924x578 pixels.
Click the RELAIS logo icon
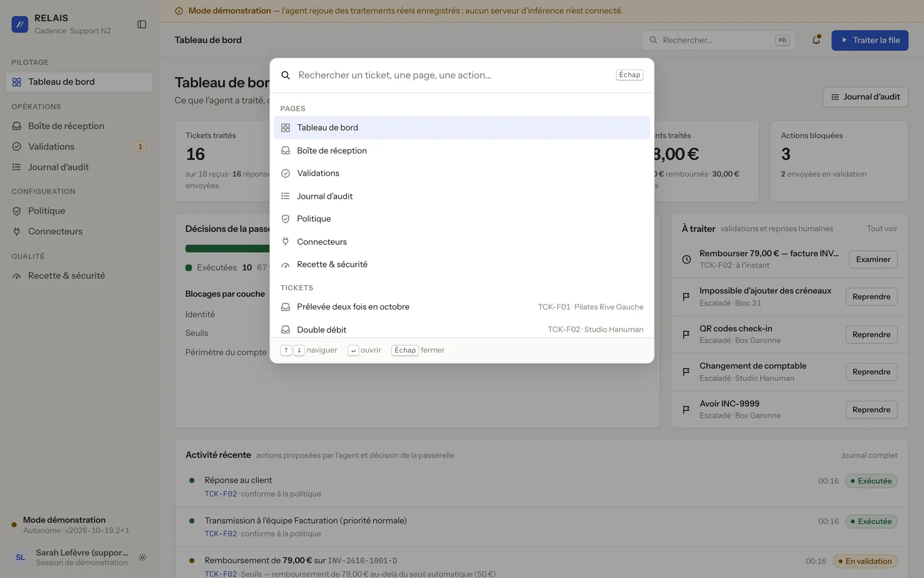[x=20, y=24]
